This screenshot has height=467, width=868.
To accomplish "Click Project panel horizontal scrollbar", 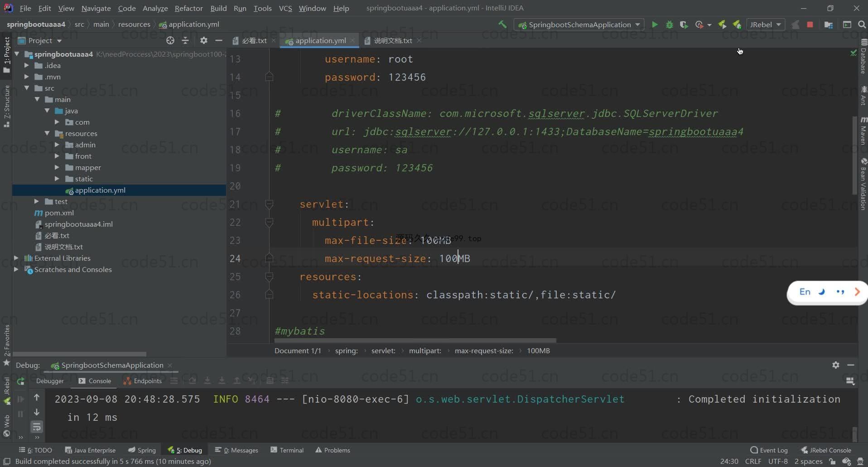I will click(x=80, y=354).
